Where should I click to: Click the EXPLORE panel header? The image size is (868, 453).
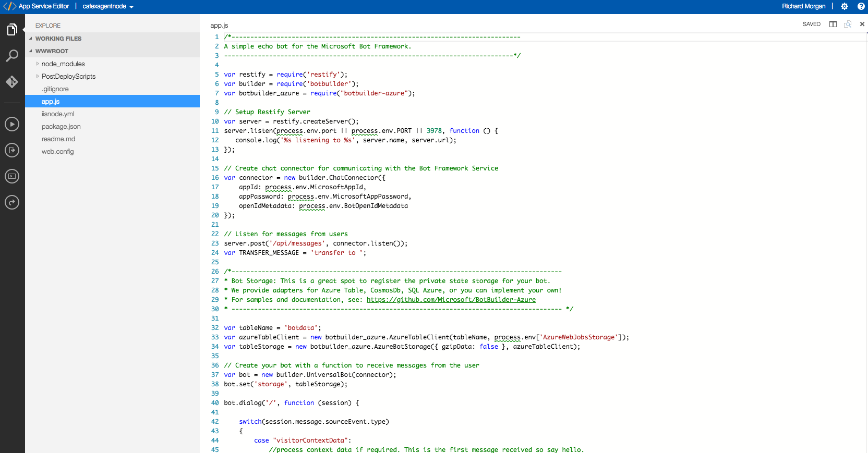[x=48, y=26]
